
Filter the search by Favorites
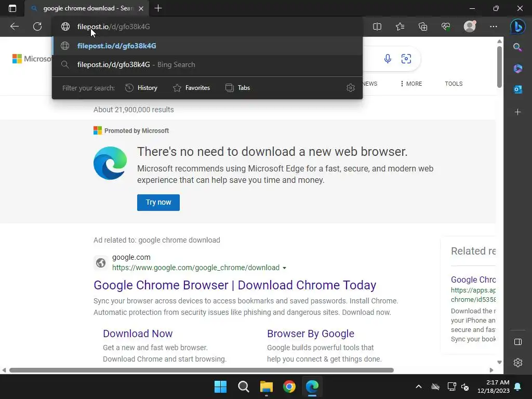click(191, 88)
